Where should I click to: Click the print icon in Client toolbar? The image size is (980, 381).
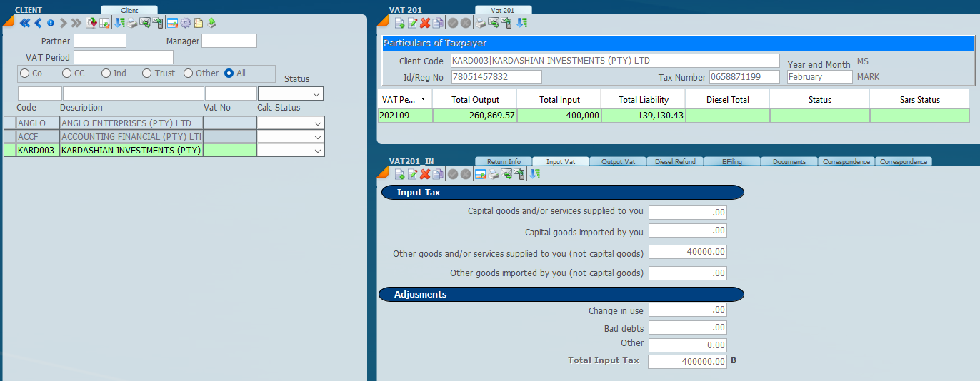click(x=132, y=23)
